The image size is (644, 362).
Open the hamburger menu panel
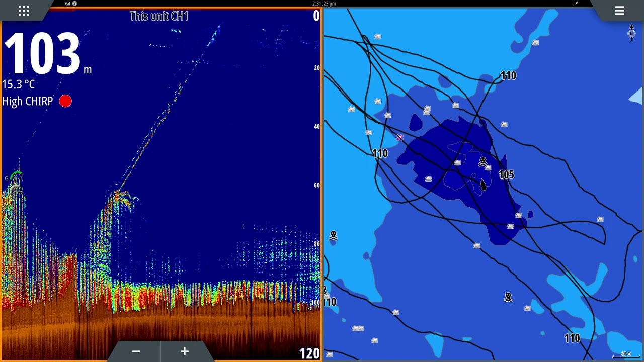click(619, 11)
